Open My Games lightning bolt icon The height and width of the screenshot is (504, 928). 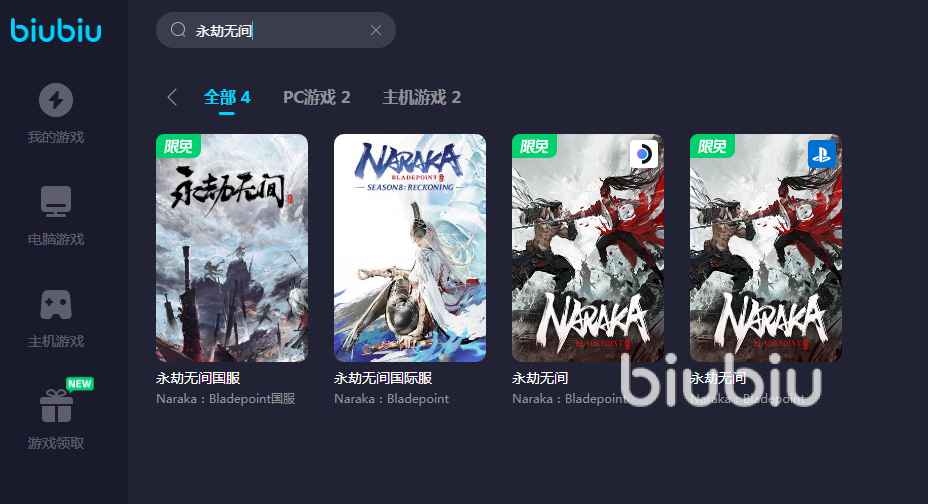click(x=56, y=100)
